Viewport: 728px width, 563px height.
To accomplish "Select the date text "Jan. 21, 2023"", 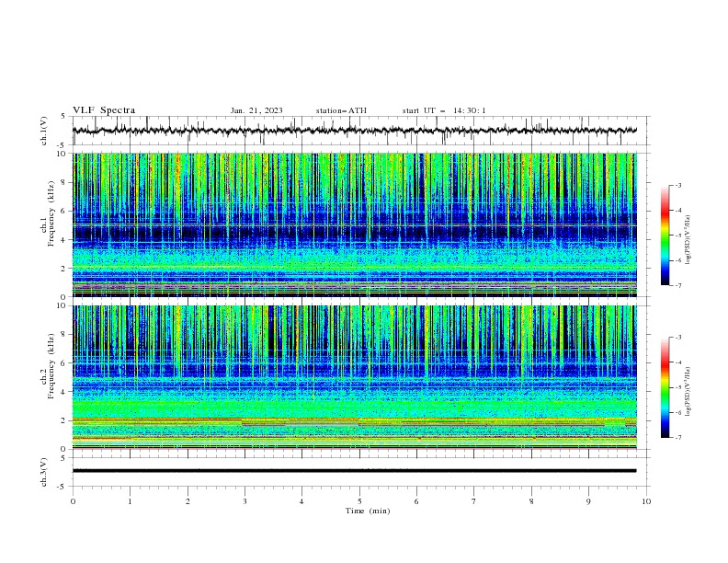I will coord(256,110).
